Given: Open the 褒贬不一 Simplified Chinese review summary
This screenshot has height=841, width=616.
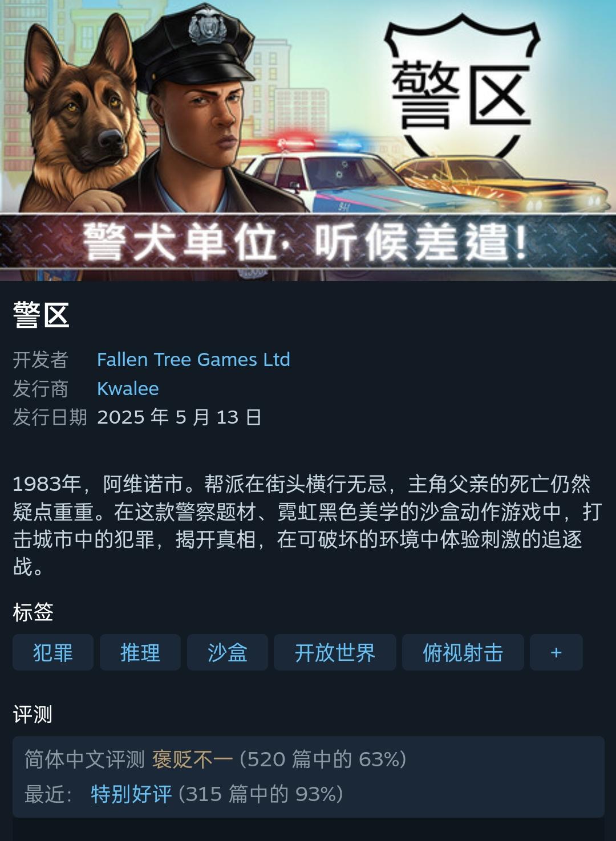Looking at the screenshot, I should pos(192,759).
